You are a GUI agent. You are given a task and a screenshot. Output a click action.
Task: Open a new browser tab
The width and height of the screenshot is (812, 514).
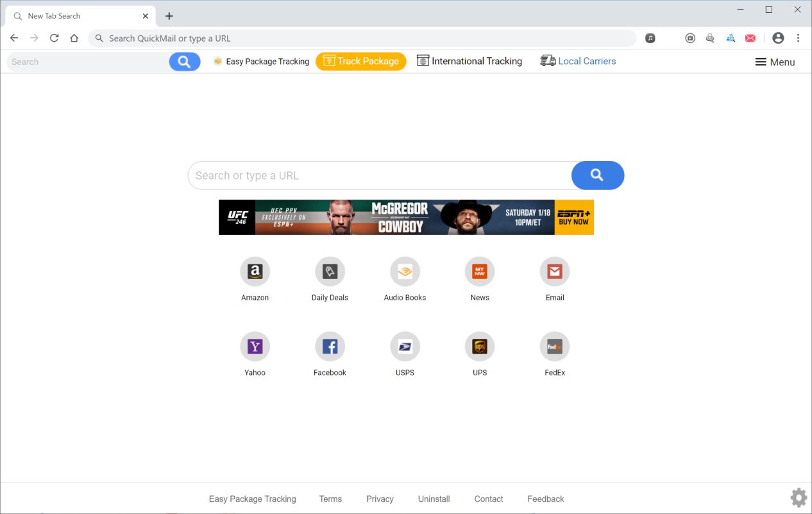tap(169, 16)
